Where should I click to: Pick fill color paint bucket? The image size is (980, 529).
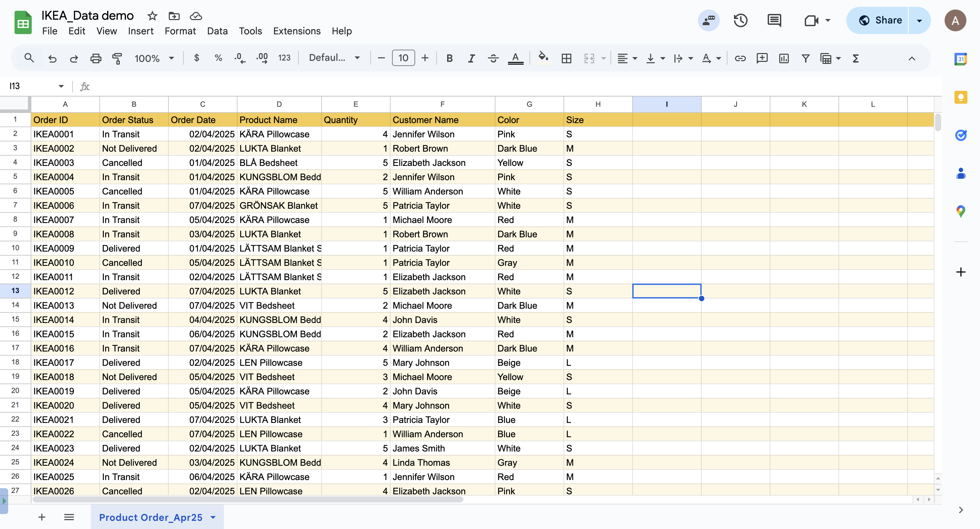(x=543, y=58)
